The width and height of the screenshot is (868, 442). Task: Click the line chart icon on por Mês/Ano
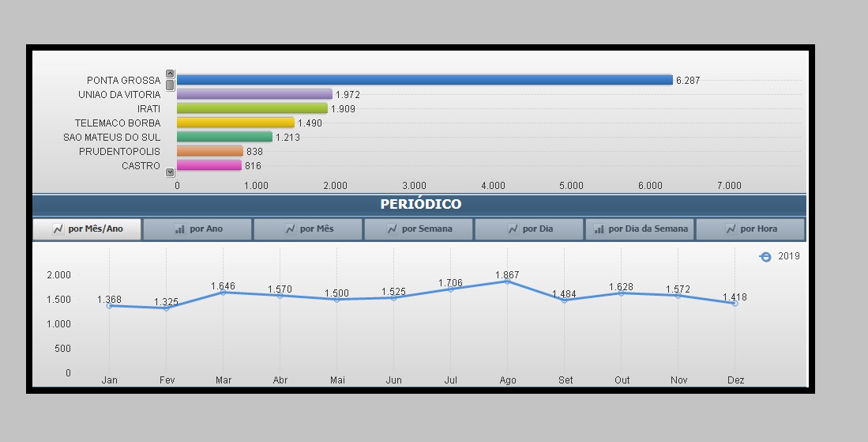[x=58, y=229]
